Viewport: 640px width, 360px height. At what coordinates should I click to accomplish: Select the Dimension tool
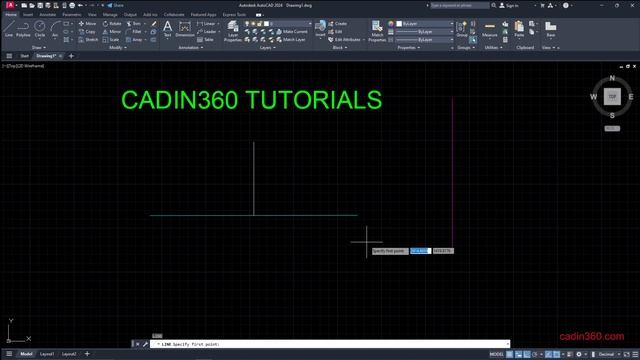[184, 29]
